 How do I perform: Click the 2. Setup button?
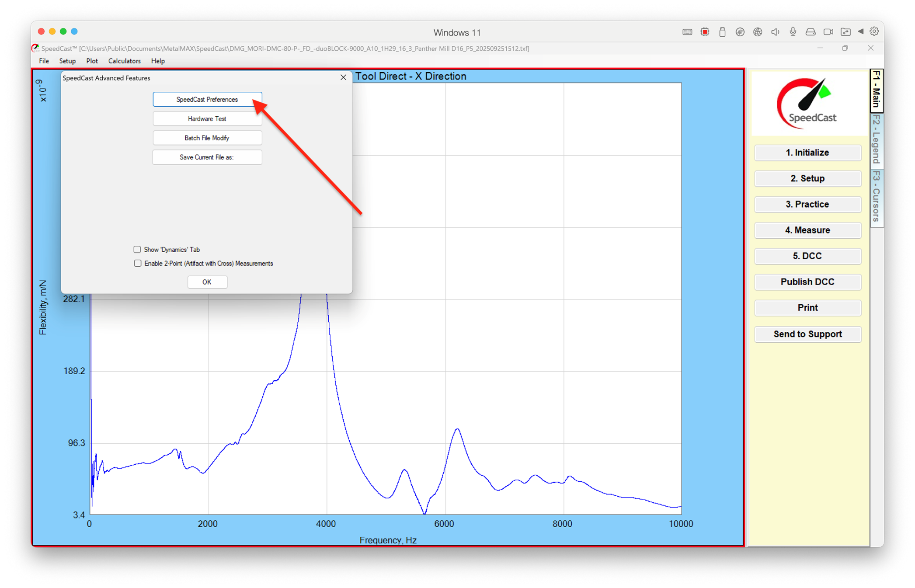pyautogui.click(x=807, y=178)
